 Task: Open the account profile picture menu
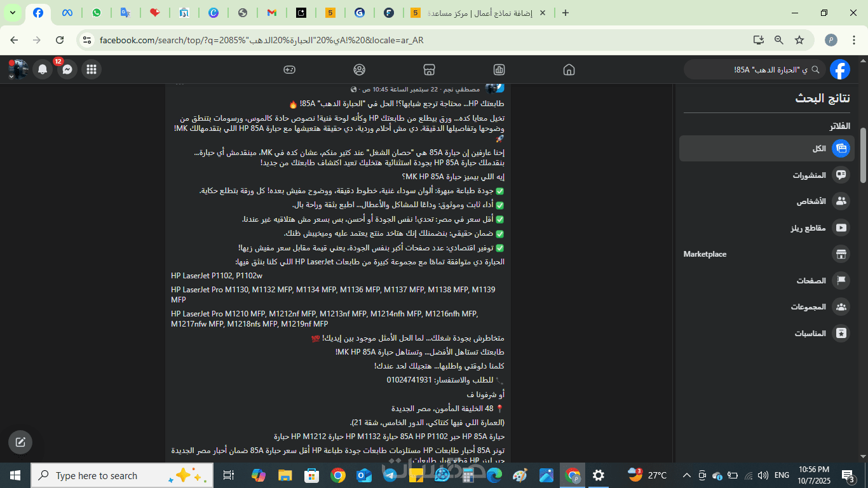(x=18, y=69)
